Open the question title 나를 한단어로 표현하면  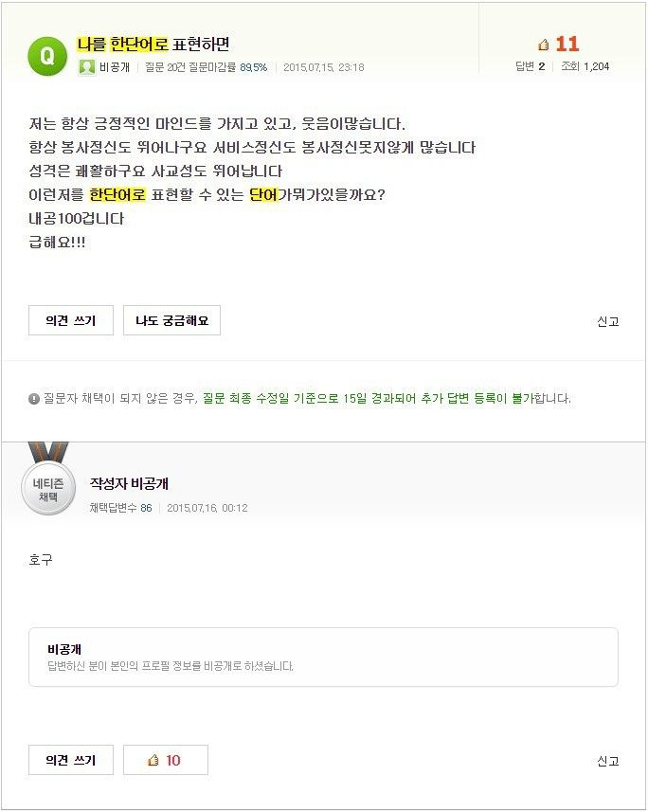point(153,44)
